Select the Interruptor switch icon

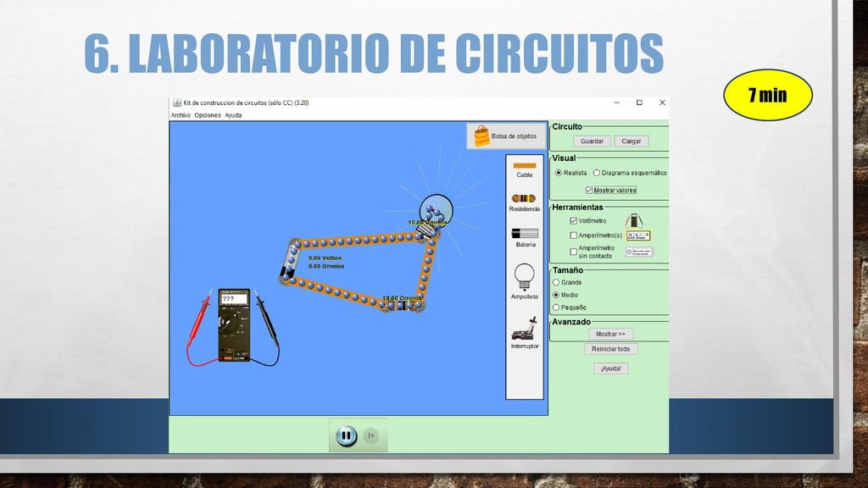524,329
